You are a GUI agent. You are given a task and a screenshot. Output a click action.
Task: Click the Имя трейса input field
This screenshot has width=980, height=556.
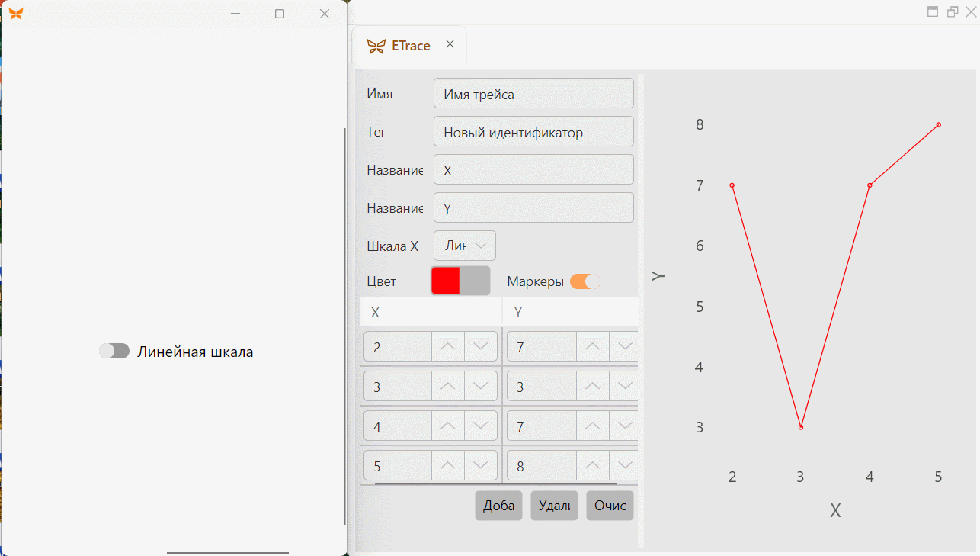tap(533, 93)
